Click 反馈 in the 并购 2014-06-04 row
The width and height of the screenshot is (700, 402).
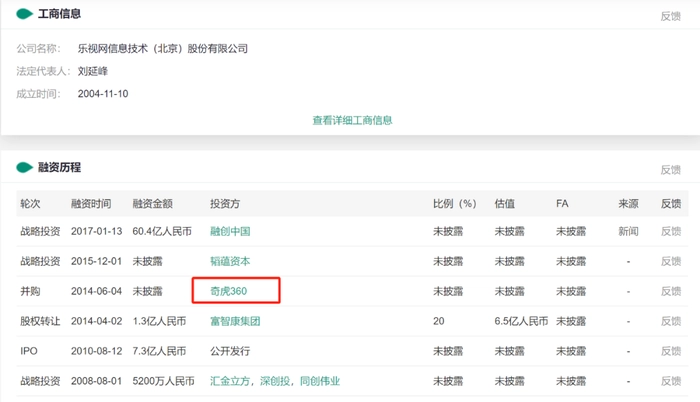point(670,291)
